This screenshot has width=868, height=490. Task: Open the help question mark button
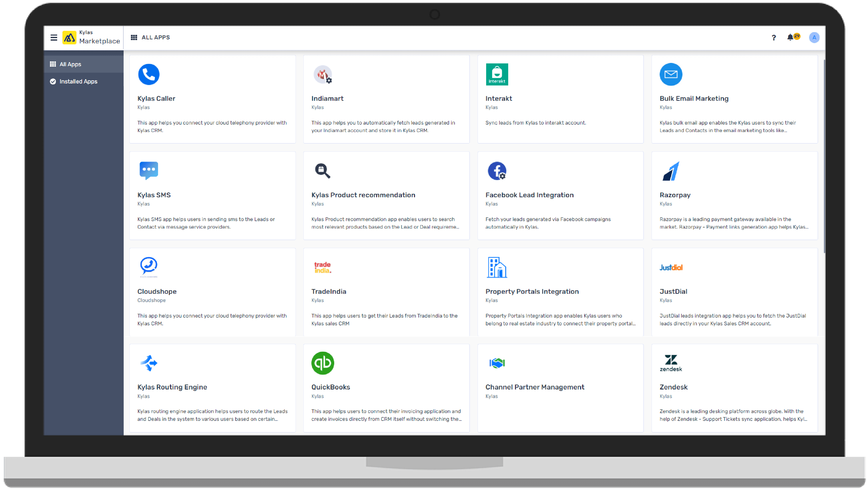point(773,37)
